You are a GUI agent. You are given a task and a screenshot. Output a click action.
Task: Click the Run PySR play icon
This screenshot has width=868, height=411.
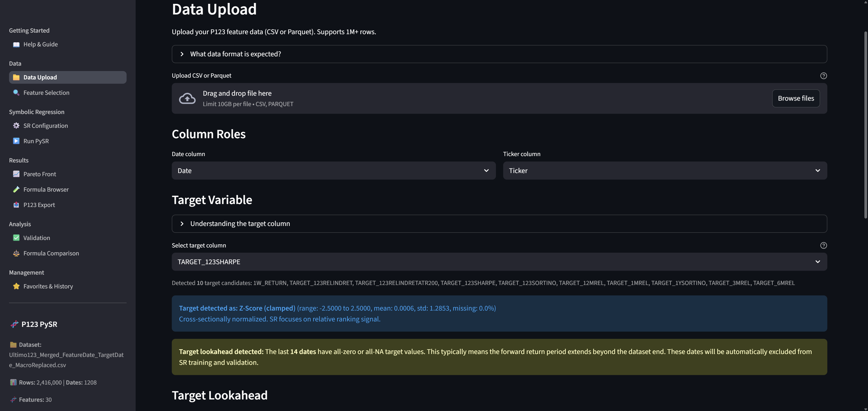[x=16, y=141]
